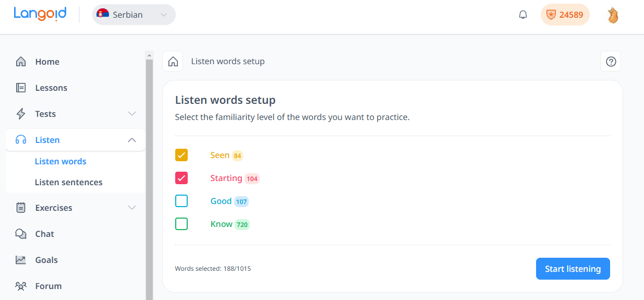Open Listen sentences submenu item
Screen dimensions: 644x300
tap(68, 182)
